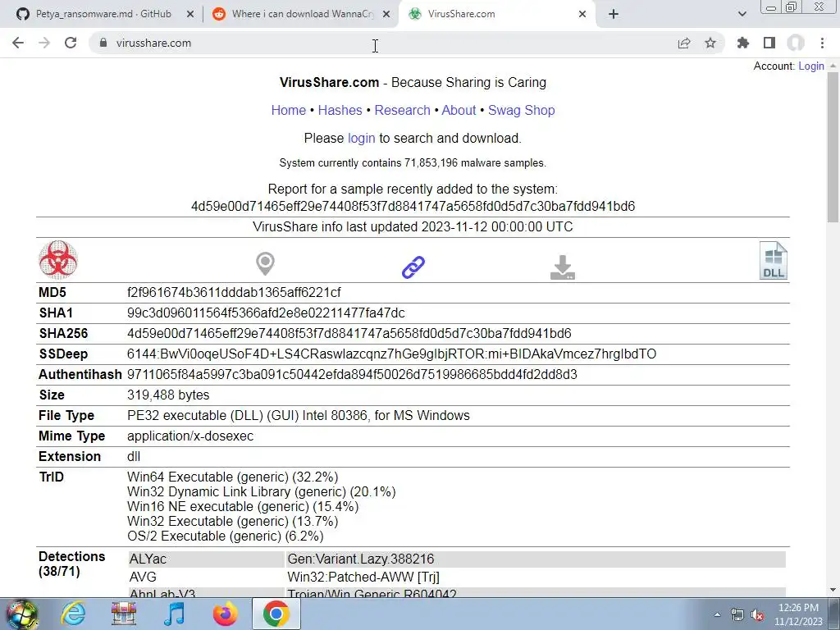Bookmark this page with the star icon
The height and width of the screenshot is (630, 840).
click(x=710, y=43)
